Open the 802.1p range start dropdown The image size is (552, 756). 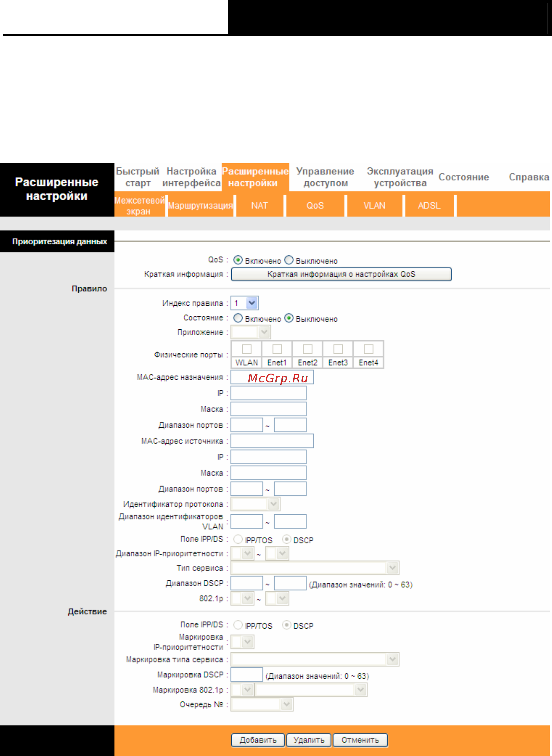tap(242, 598)
